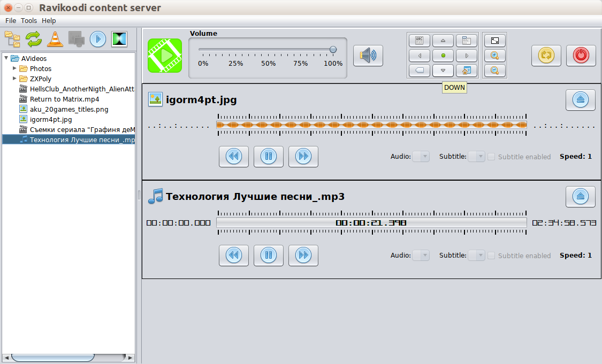Select igorm4pt.jpg in the file tree

tap(51, 119)
